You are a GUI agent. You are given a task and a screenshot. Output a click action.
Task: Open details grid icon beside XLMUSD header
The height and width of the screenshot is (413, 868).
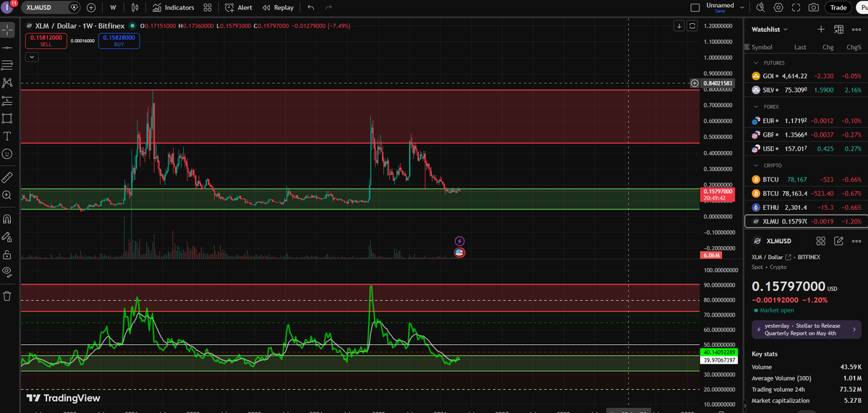click(821, 241)
